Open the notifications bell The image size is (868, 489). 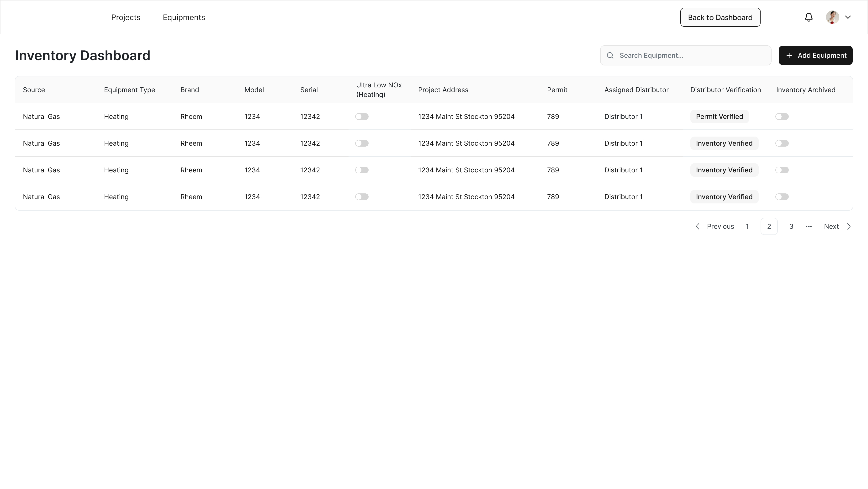point(808,17)
